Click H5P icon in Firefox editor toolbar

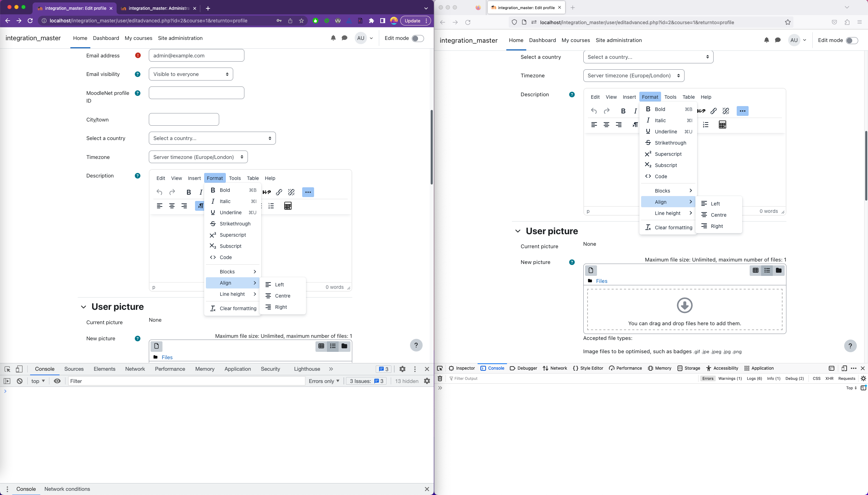701,111
